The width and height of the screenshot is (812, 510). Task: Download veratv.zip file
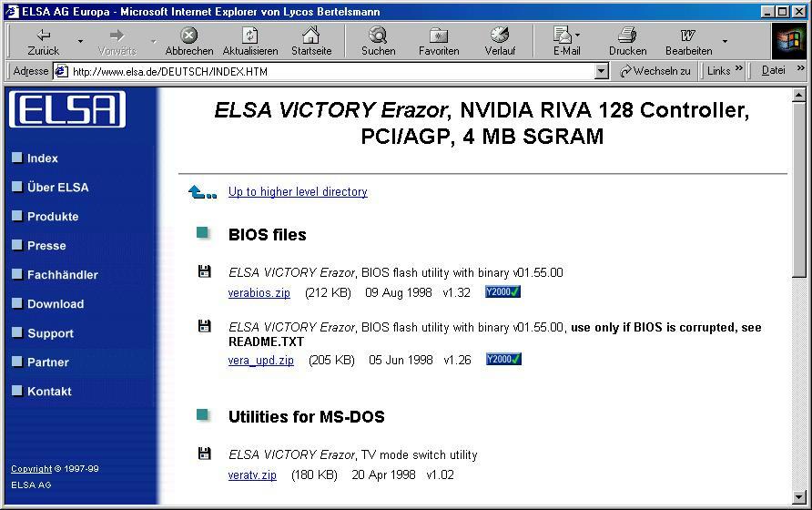[252, 474]
